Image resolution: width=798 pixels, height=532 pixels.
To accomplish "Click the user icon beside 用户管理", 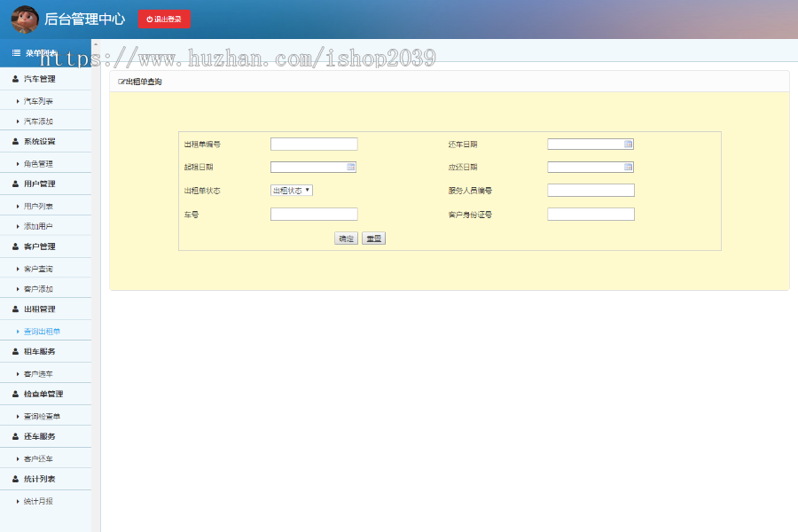I will point(15,184).
